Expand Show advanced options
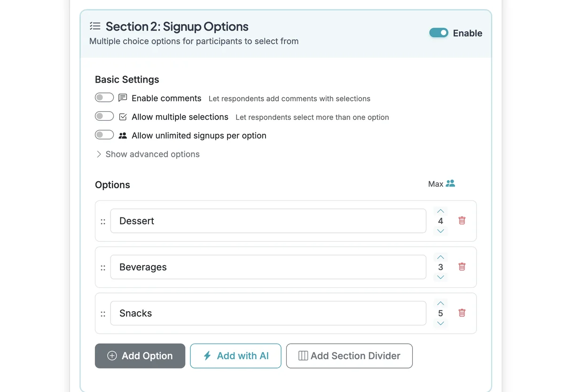564x392 pixels. 147,154
